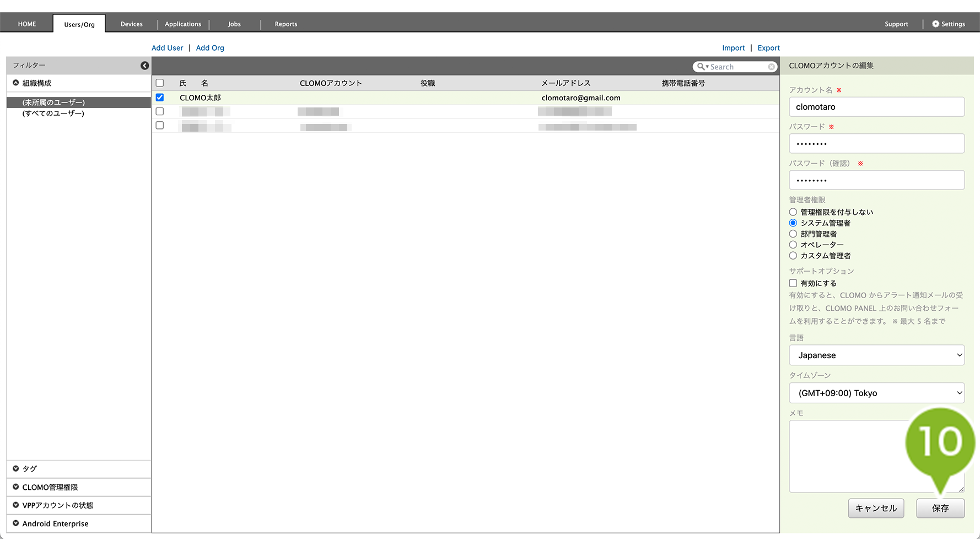Sort by the CLOMOアカウント column header
This screenshot has height=551, width=980.
(x=331, y=83)
